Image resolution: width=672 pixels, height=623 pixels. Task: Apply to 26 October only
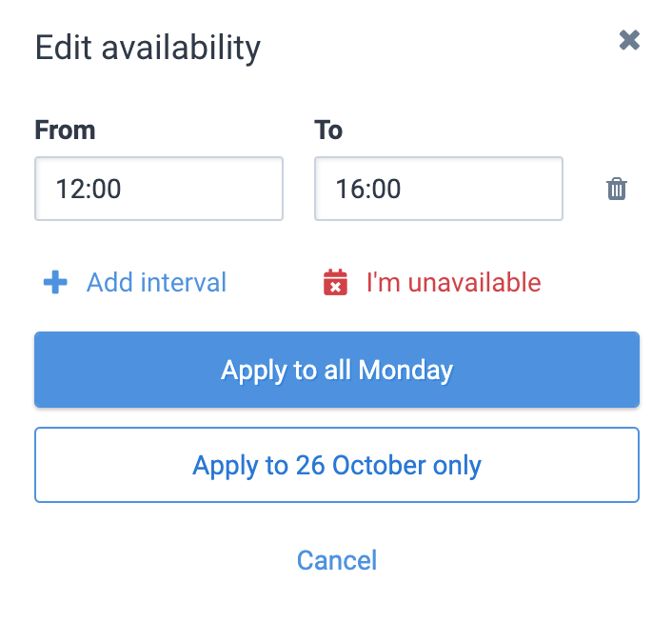pos(337,465)
